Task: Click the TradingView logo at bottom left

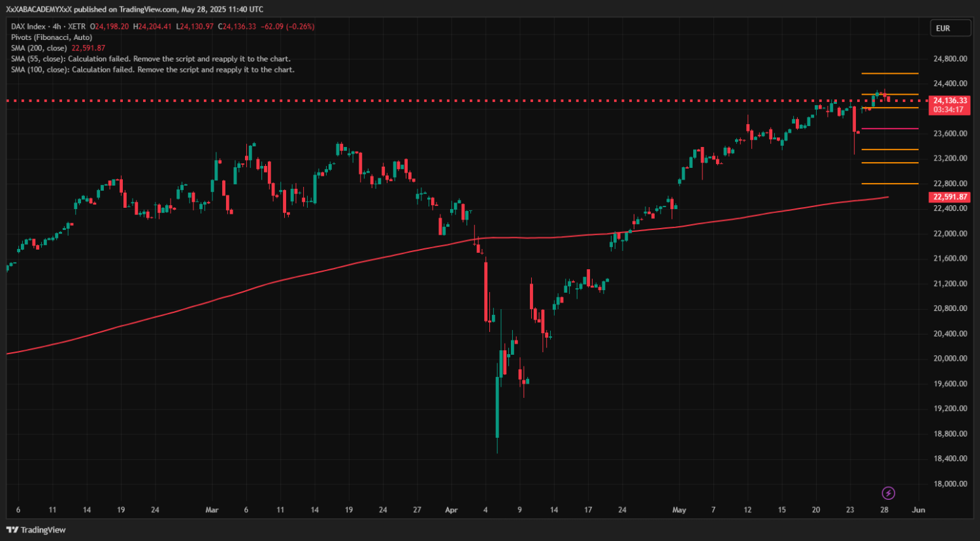Action: [37, 530]
